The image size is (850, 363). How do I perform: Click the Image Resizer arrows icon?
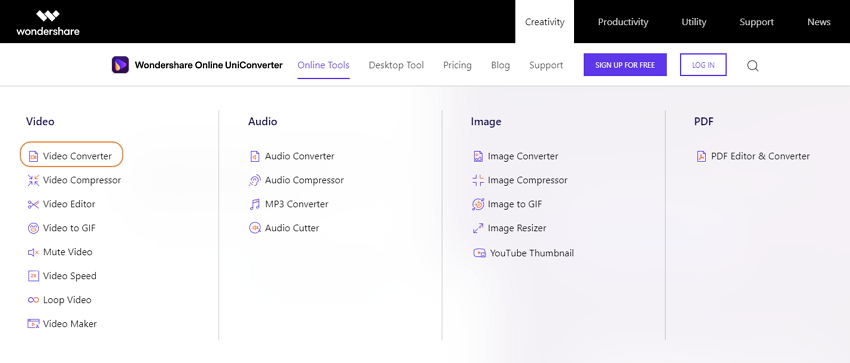(478, 228)
